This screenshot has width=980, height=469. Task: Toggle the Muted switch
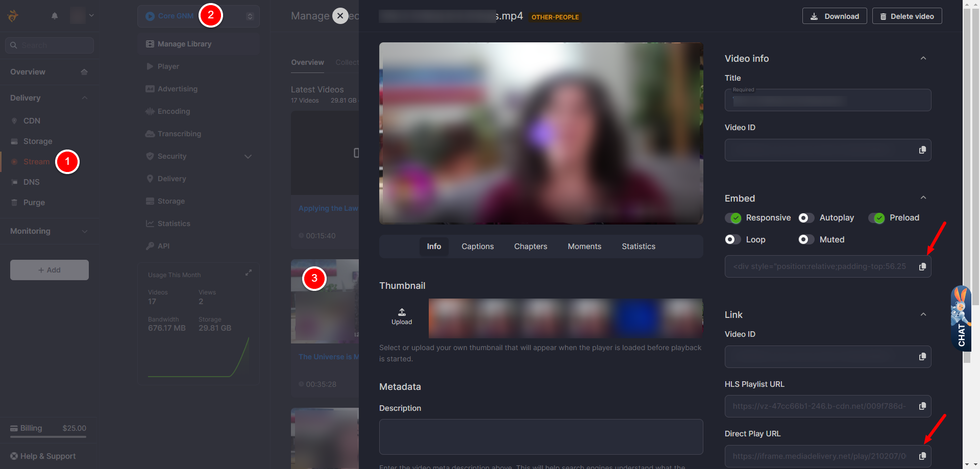tap(806, 239)
